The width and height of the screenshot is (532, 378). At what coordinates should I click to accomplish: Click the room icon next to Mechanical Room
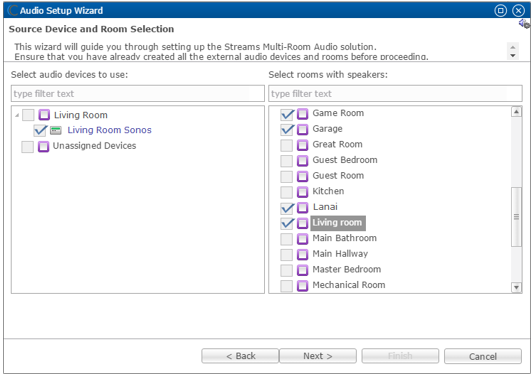click(302, 285)
